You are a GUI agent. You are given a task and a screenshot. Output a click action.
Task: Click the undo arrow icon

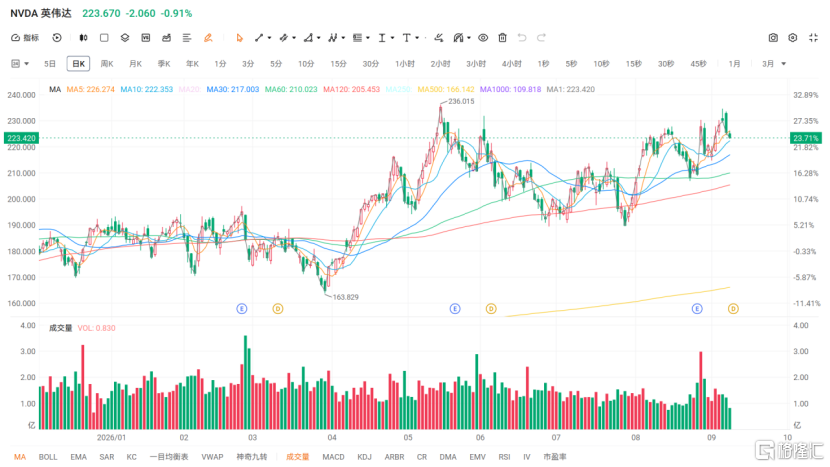(x=522, y=38)
